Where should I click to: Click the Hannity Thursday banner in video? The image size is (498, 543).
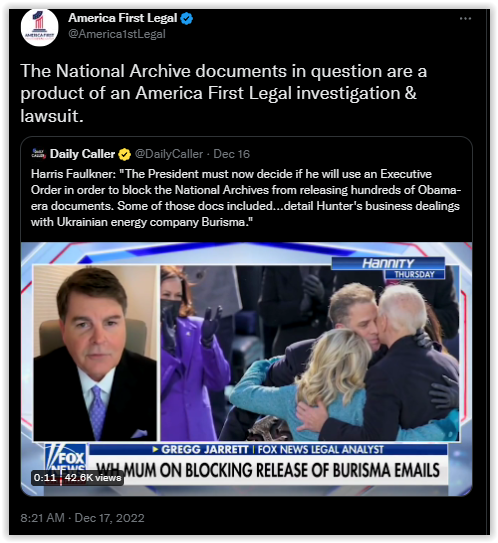(388, 268)
